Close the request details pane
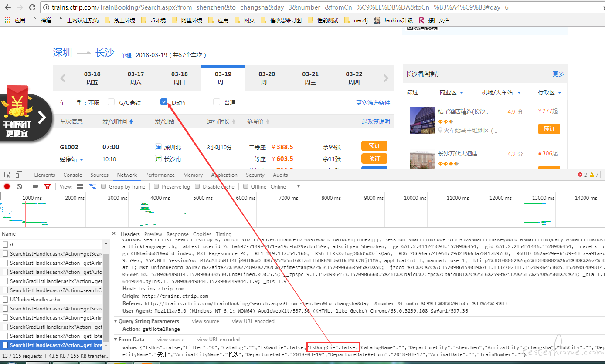Image resolution: width=605 pixels, height=364 pixels. coord(114,233)
